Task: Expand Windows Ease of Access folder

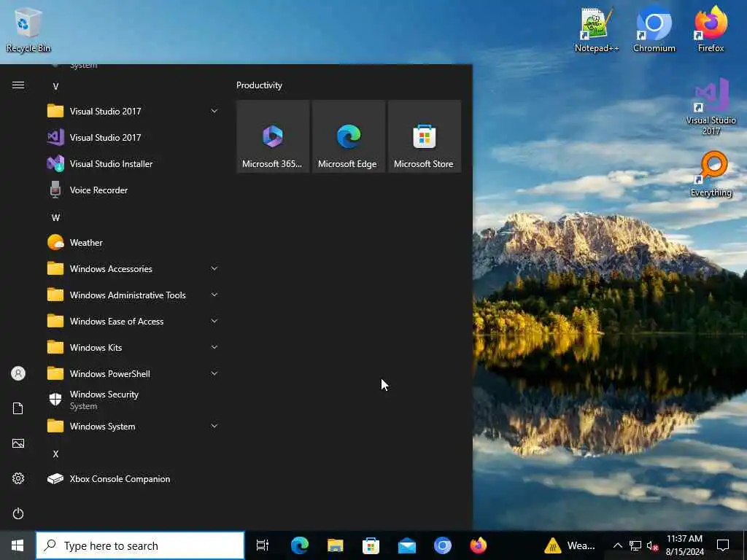Action: pos(133,322)
